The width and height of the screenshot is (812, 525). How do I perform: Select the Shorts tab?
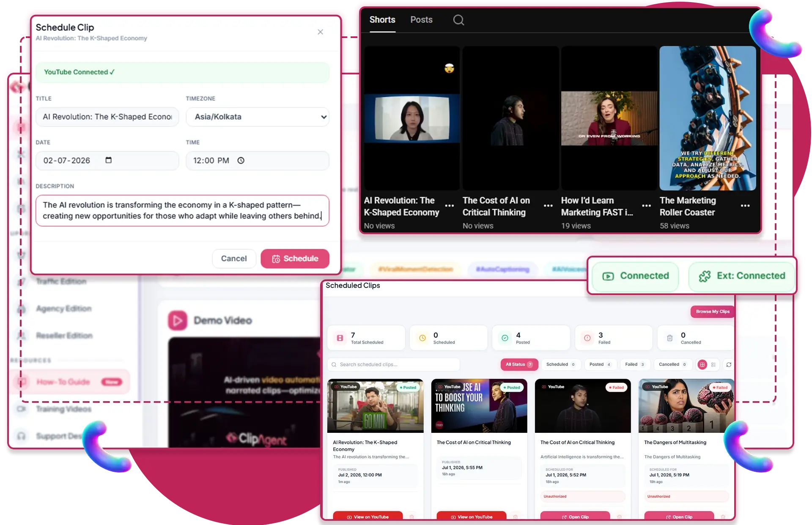pos(382,20)
